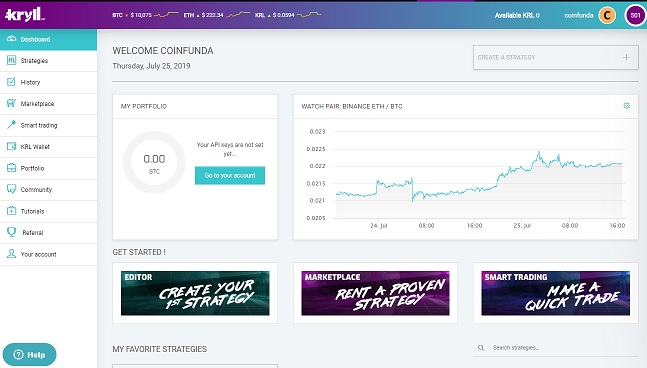Click the History checklist icon

[x=12, y=82]
